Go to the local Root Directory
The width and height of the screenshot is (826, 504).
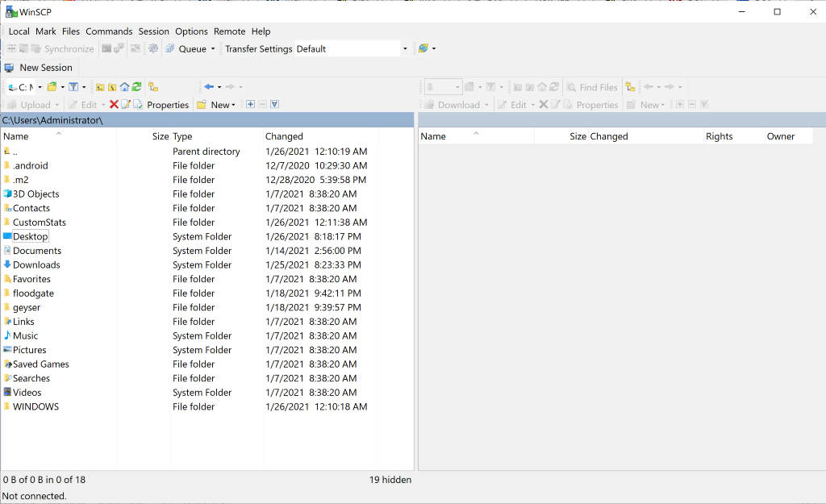click(x=112, y=87)
